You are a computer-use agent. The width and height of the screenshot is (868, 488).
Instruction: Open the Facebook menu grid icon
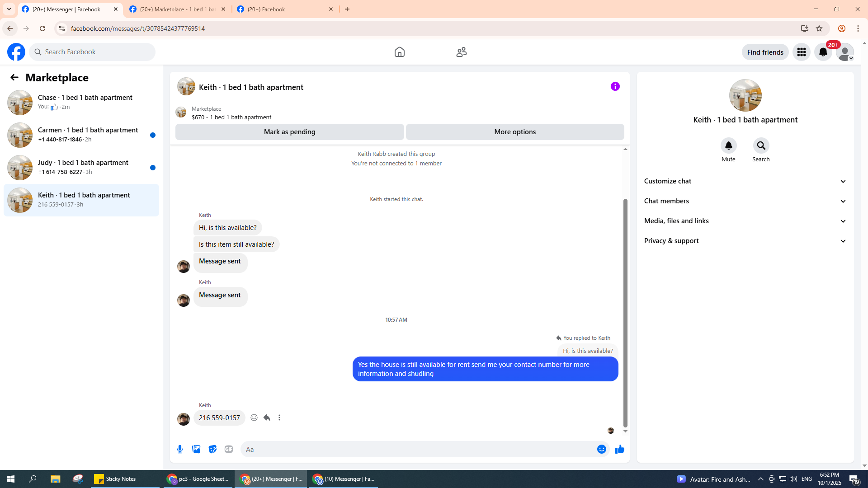[x=802, y=52]
